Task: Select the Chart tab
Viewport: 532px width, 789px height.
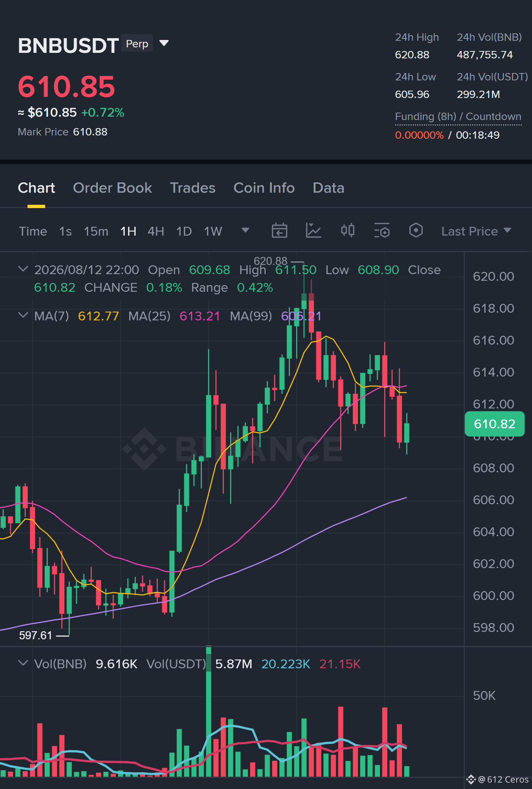Action: coord(36,188)
